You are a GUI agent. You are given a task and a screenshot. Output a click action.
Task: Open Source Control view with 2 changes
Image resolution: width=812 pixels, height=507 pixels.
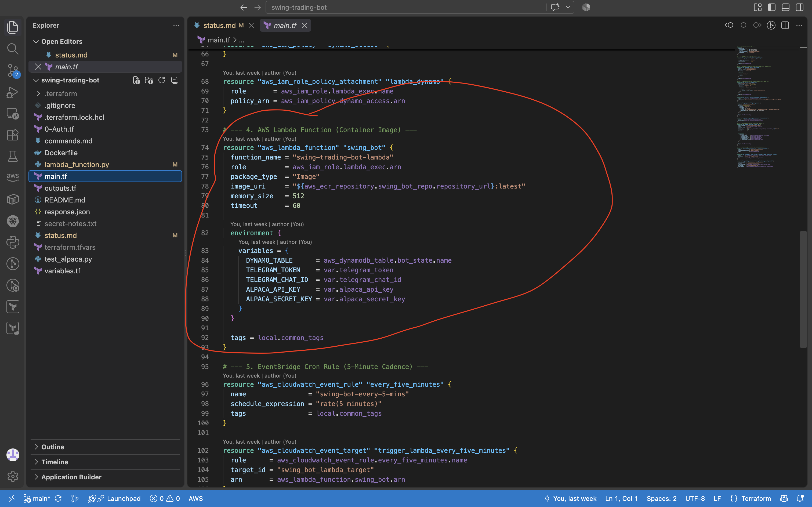(x=13, y=70)
